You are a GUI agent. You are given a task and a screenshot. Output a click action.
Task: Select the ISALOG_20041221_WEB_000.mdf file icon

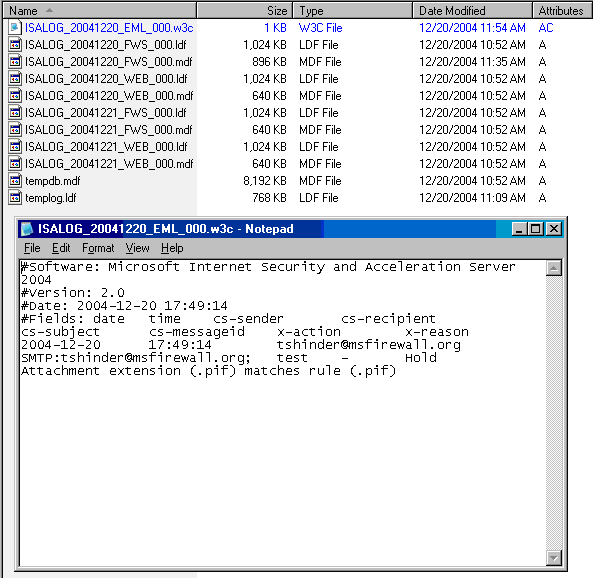15,164
